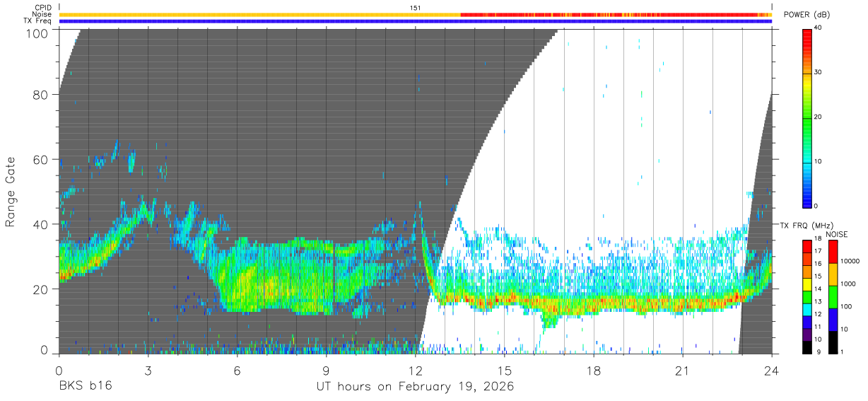Image resolution: width=868 pixels, height=401 pixels.
Task: Click the blue TX Freq indicator bar
Action: (x=416, y=21)
